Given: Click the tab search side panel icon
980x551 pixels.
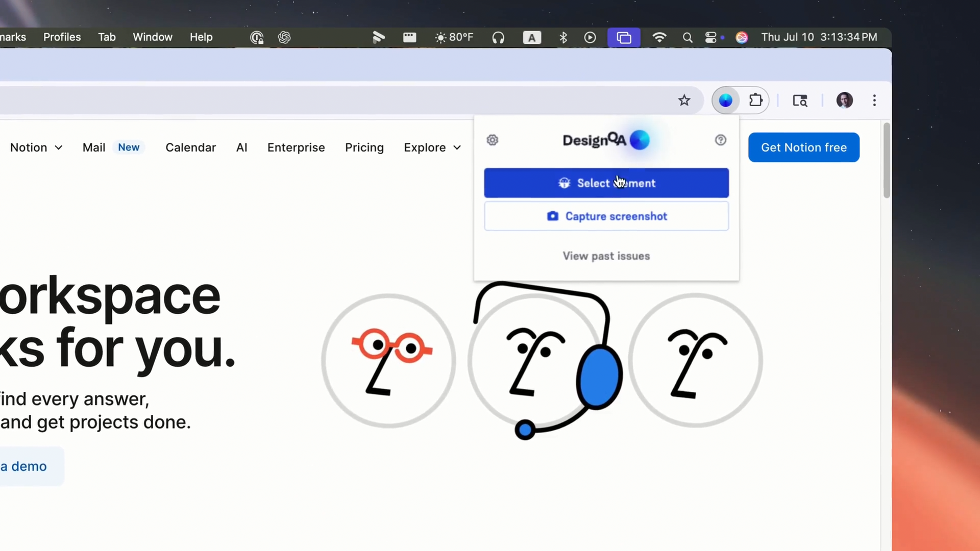Looking at the screenshot, I should [800, 101].
